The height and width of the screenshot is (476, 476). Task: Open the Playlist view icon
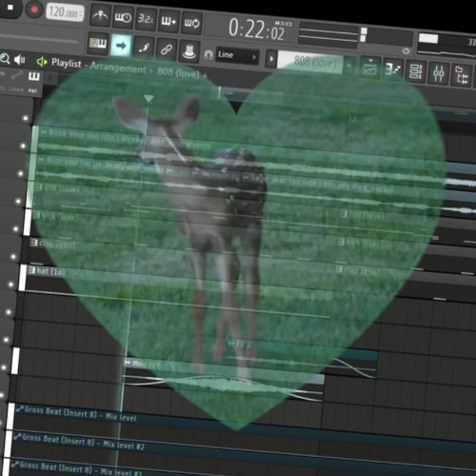click(x=369, y=68)
